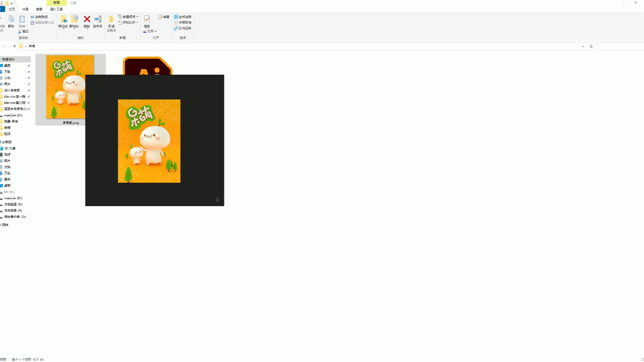
Task: Open the 轻松访问 (Easy access) dropdown
Action: 128,22
